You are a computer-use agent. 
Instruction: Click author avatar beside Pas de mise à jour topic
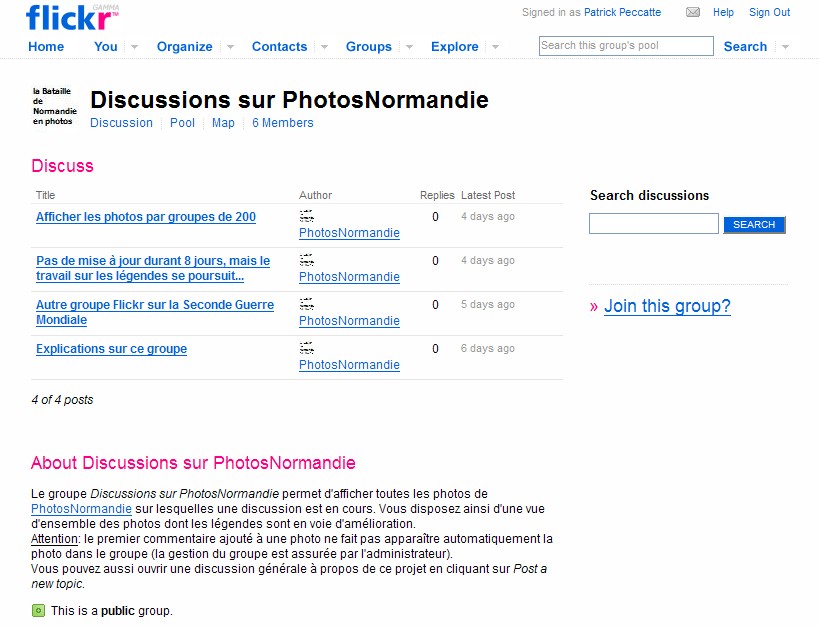(307, 260)
